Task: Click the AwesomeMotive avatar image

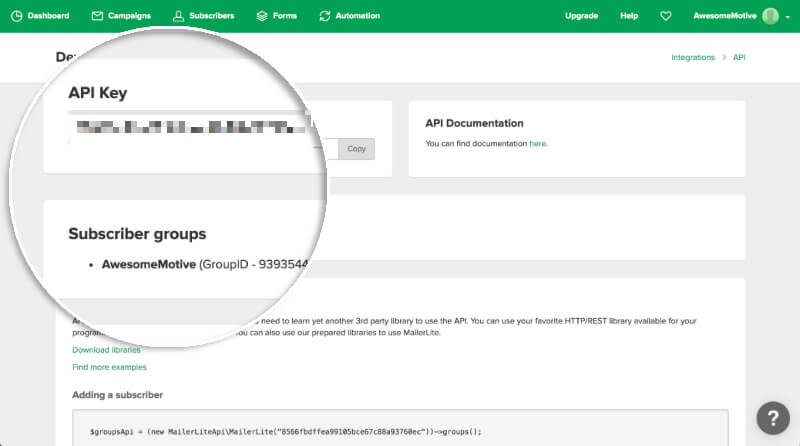Action: pyautogui.click(x=770, y=16)
